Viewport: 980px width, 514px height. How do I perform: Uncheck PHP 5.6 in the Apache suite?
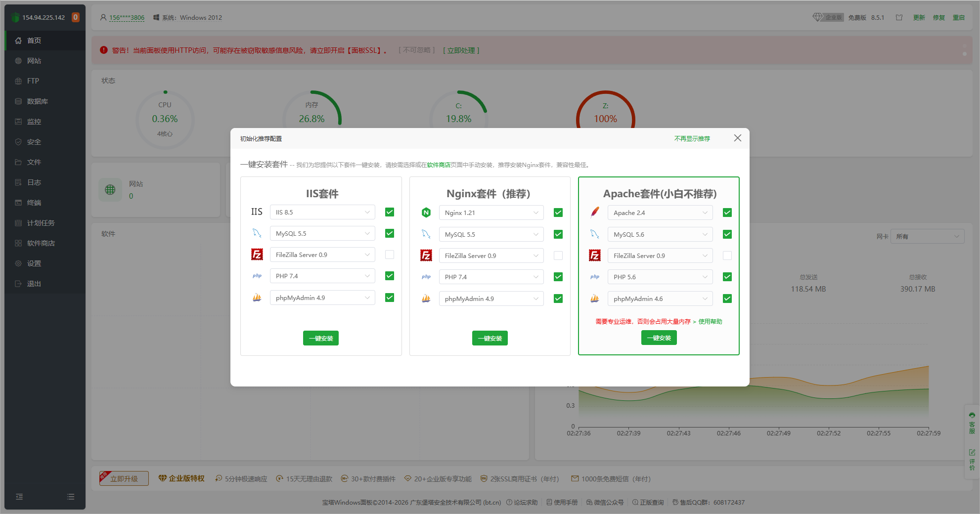727,277
